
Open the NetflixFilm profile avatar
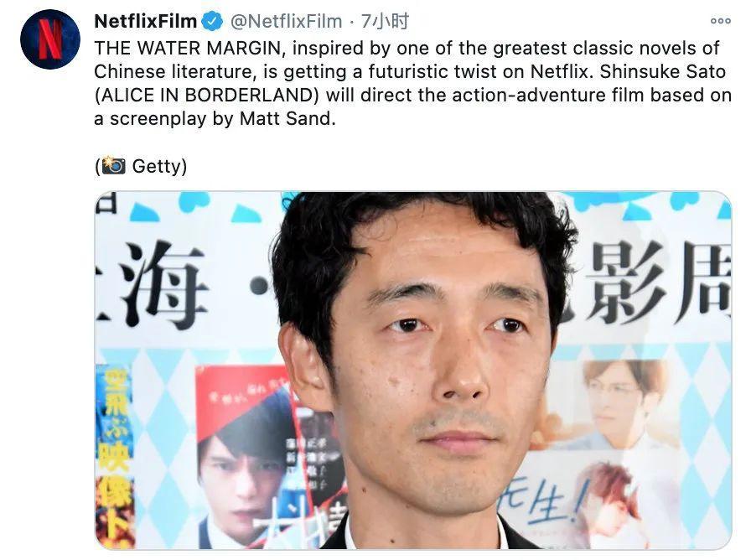[x=49, y=39]
